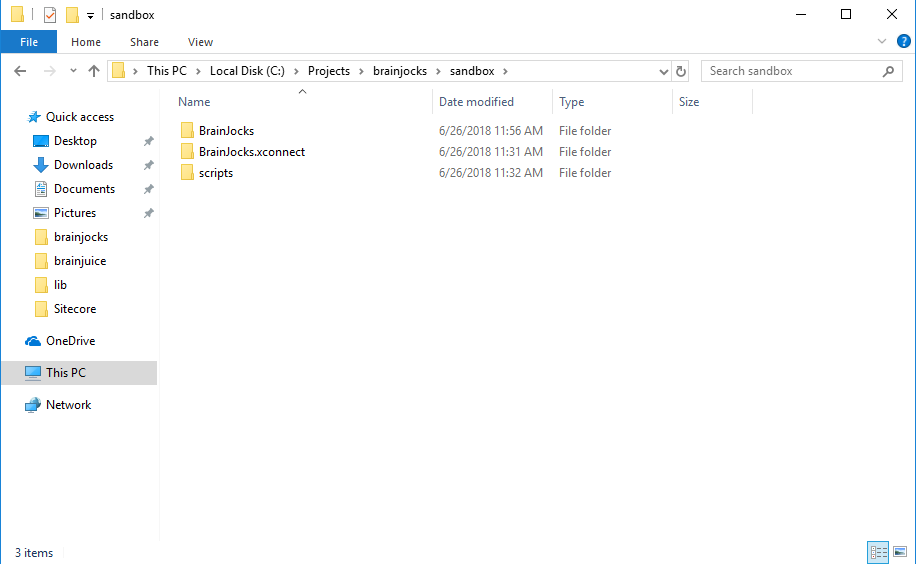Click the window system folder icon

click(x=18, y=15)
